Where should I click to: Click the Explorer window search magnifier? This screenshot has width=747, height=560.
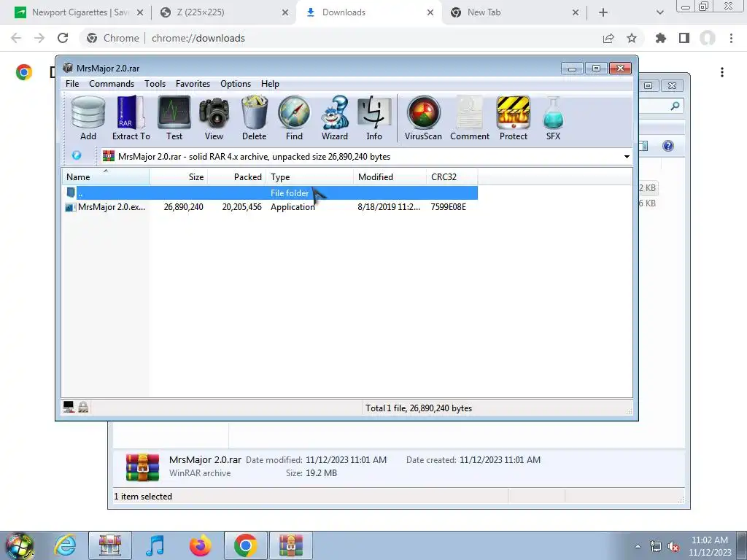tap(675, 106)
